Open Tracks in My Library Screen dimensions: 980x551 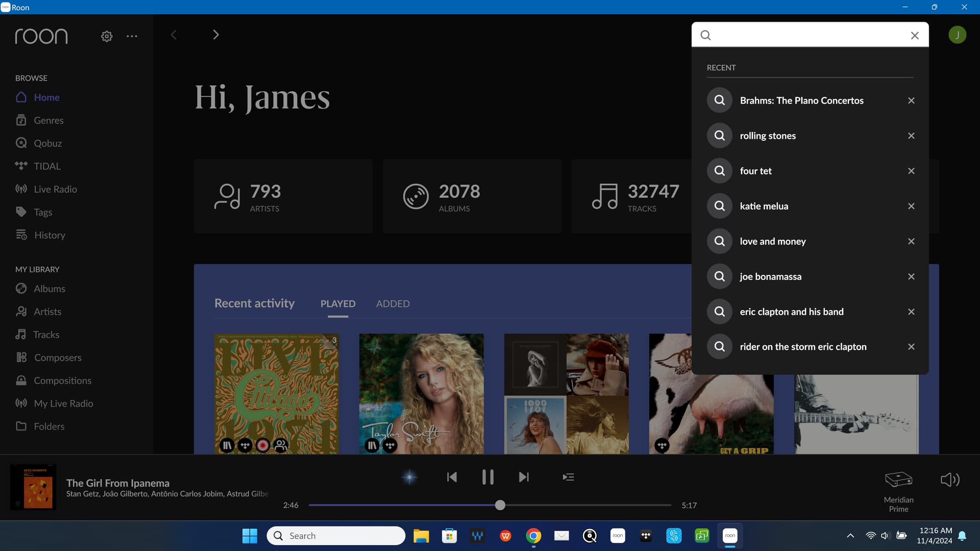[x=37, y=334]
